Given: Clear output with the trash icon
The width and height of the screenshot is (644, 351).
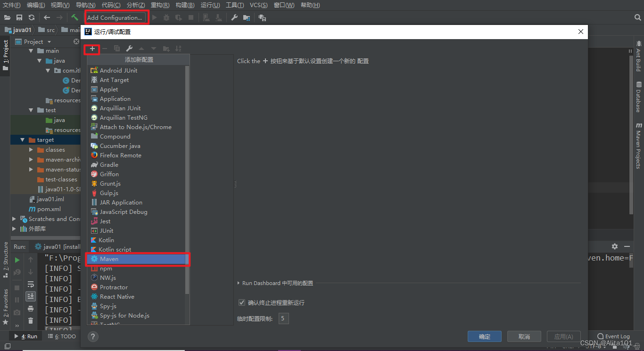Looking at the screenshot, I should tap(31, 321).
